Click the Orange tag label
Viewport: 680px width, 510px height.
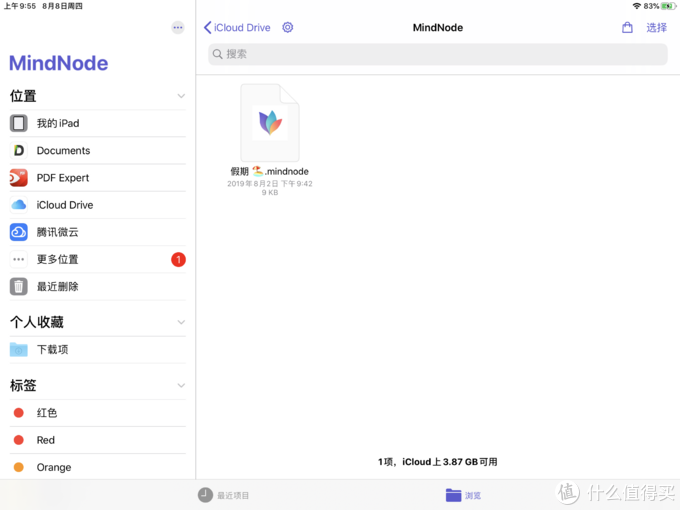pyautogui.click(x=54, y=467)
